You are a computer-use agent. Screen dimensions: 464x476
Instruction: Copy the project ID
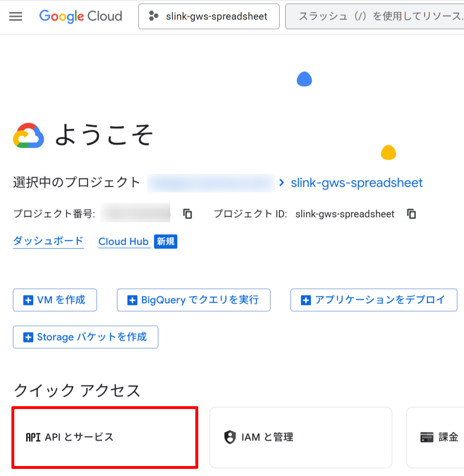411,214
